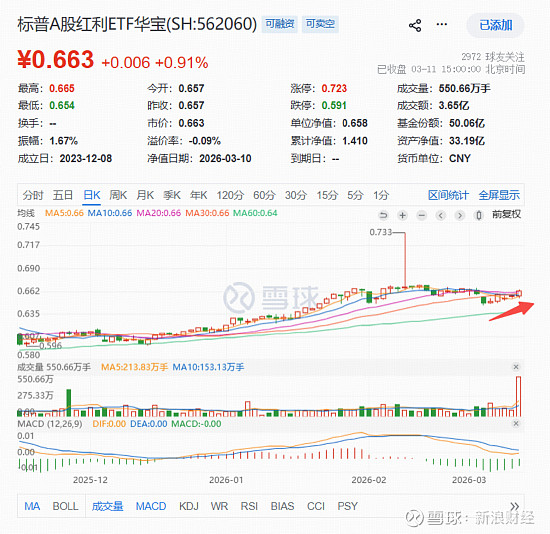Click the 涨停 0.723 value
The width and height of the screenshot is (550, 534).
tap(334, 88)
